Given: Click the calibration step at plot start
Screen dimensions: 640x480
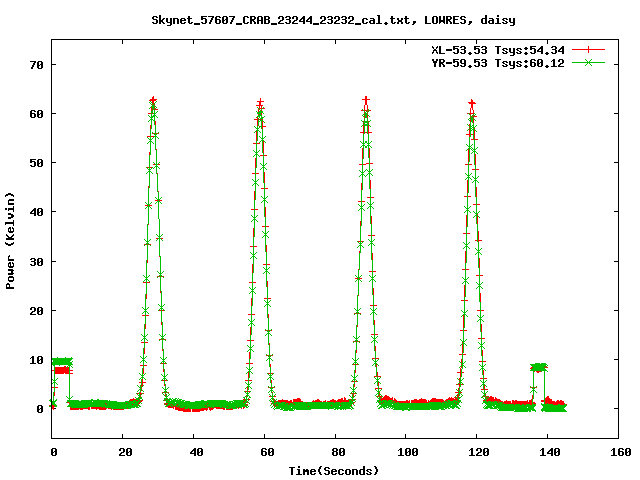Looking at the screenshot, I should tap(62, 365).
